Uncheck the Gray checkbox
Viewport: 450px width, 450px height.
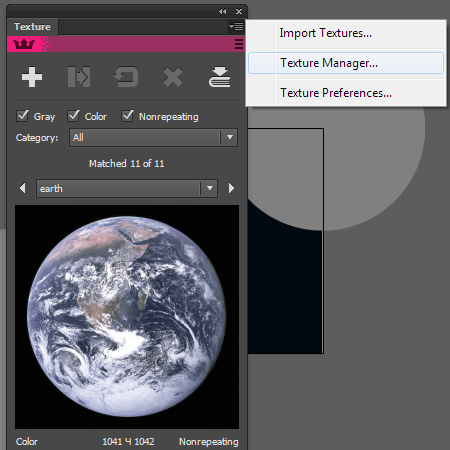pos(23,116)
